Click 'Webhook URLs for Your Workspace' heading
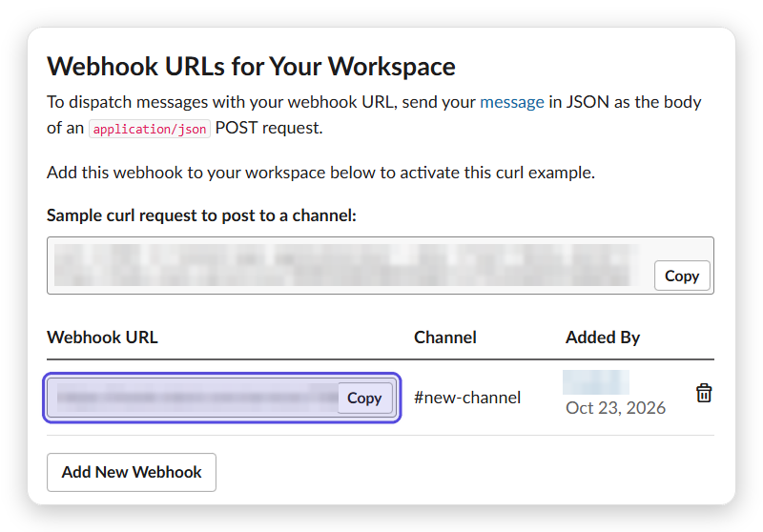Image resolution: width=763 pixels, height=532 pixels. pyautogui.click(x=251, y=66)
